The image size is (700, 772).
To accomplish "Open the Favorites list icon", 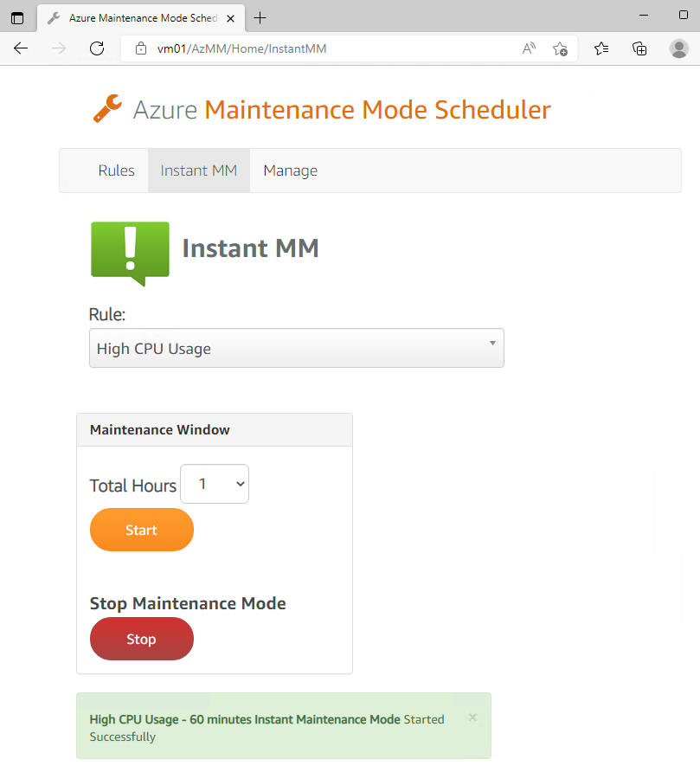I will [601, 48].
